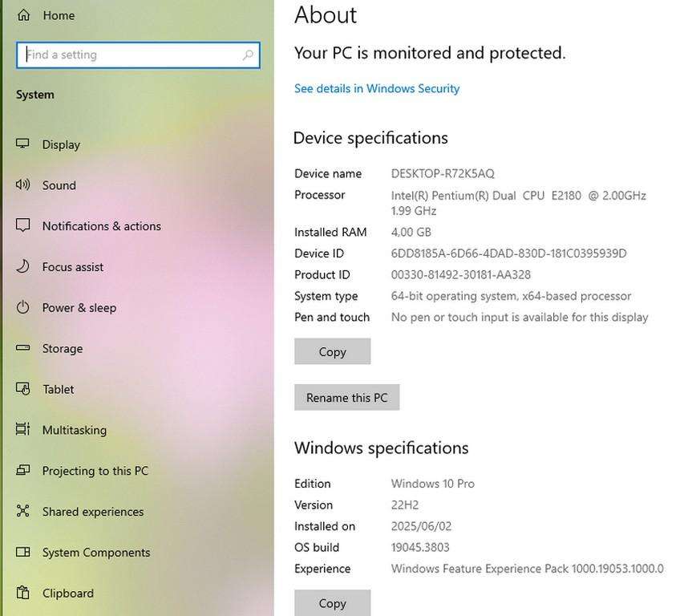
Task: Navigate to System Components
Action: click(x=95, y=553)
